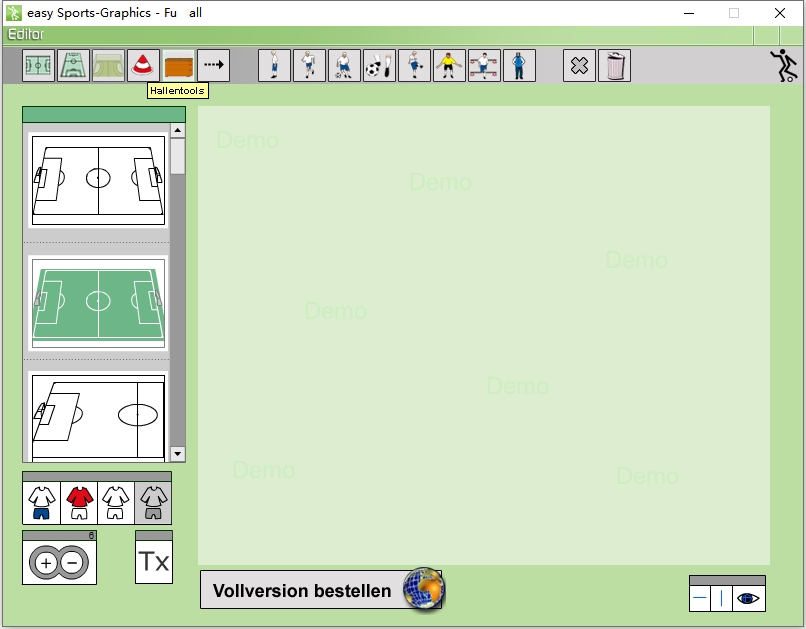Screen dimensions: 806x629
Task: Select the red jersey color kit
Action: (x=79, y=503)
